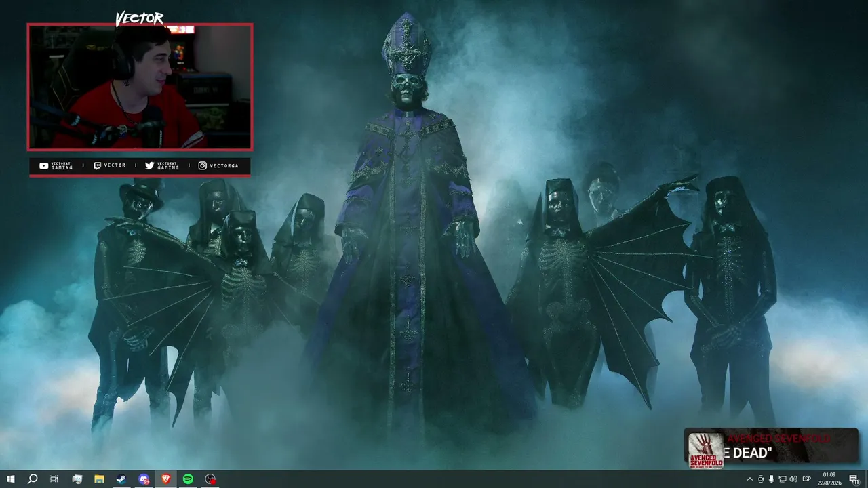Open network connection tray icon
Image resolution: width=868 pixels, height=488 pixels.
click(783, 479)
